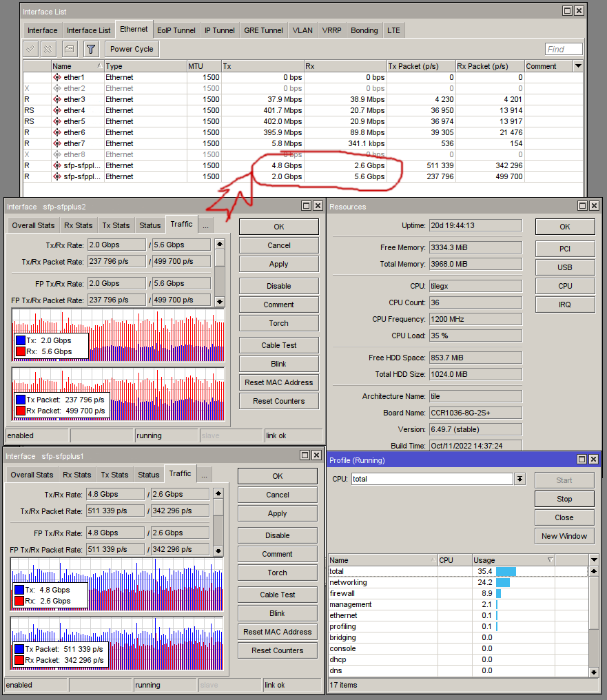Click the enable checkmark icon in Interface List toolbar
The width and height of the screenshot is (607, 700).
coord(30,49)
